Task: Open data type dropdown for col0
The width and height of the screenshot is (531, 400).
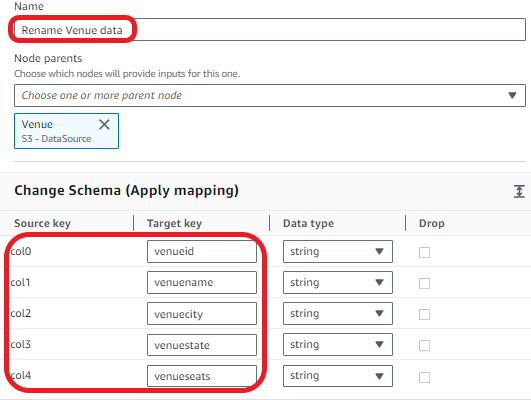Action: coord(338,251)
